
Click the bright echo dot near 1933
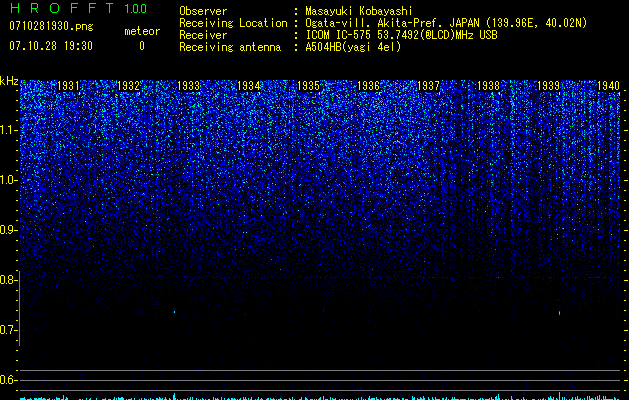[x=174, y=312]
